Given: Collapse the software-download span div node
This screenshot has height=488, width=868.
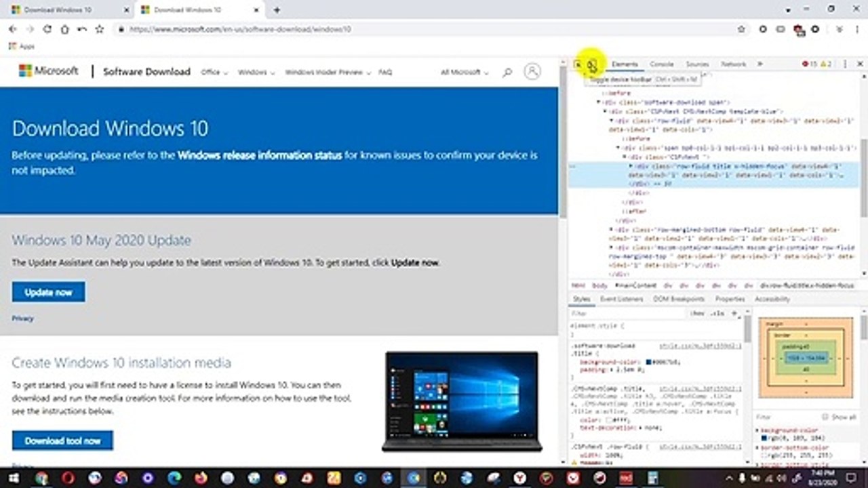Looking at the screenshot, I should [599, 102].
